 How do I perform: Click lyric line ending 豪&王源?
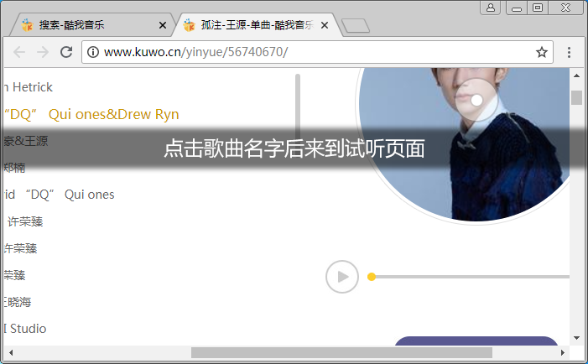click(x=26, y=141)
